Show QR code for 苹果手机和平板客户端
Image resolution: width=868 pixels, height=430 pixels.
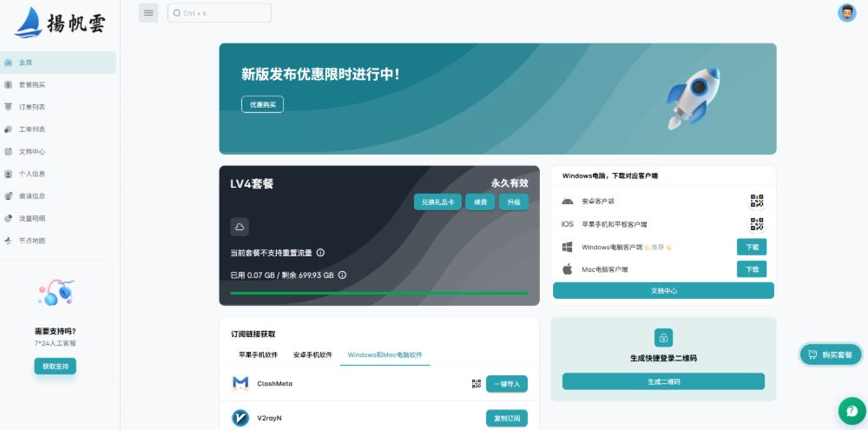[757, 224]
